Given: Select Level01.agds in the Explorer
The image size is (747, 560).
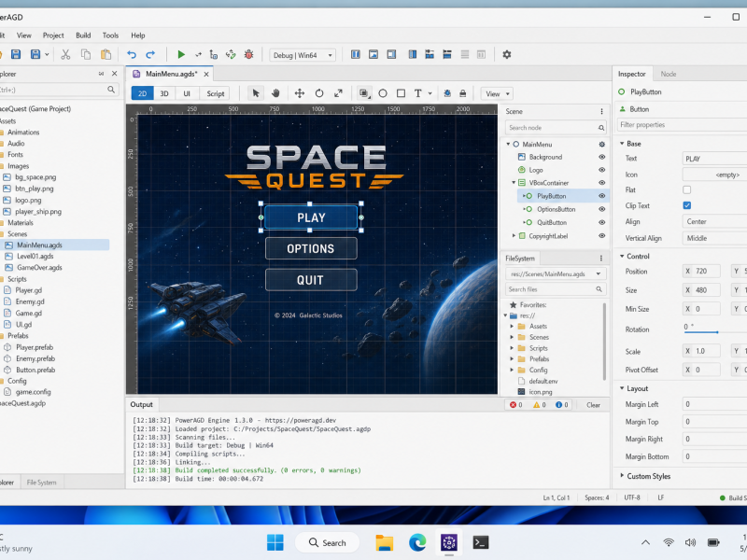Looking at the screenshot, I should (x=35, y=256).
